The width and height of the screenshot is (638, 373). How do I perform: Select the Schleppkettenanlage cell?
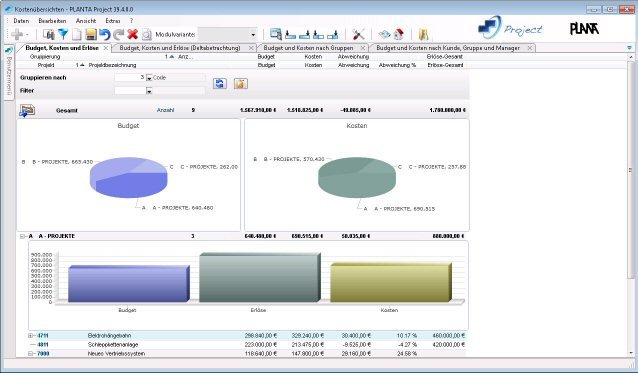pyautogui.click(x=114, y=345)
